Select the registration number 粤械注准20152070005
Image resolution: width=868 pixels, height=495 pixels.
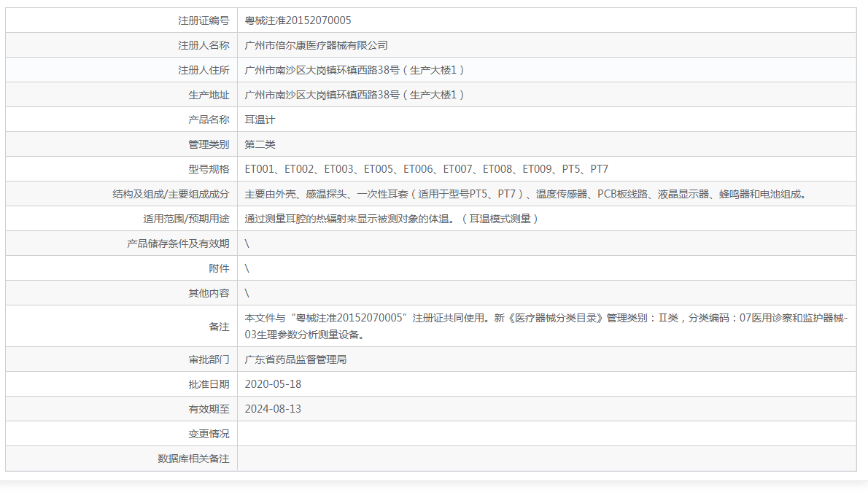click(298, 20)
